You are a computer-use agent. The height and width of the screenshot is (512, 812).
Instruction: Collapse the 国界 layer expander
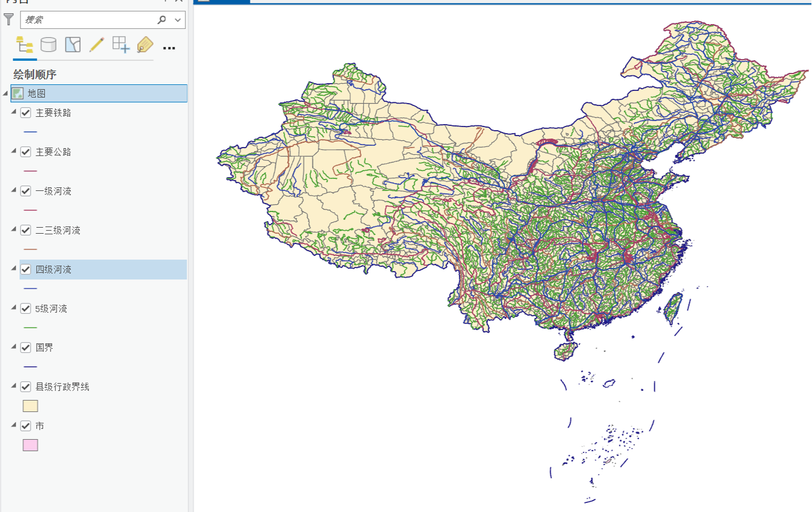(x=14, y=347)
